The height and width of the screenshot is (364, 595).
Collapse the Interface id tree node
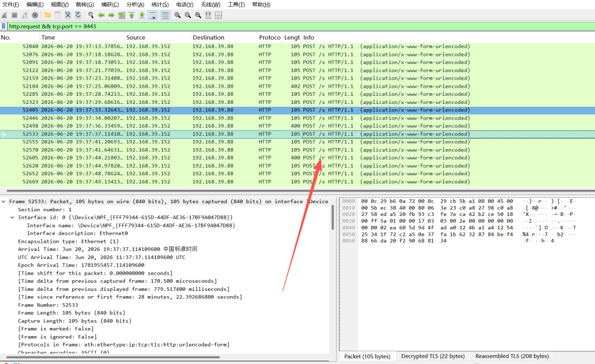12,218
